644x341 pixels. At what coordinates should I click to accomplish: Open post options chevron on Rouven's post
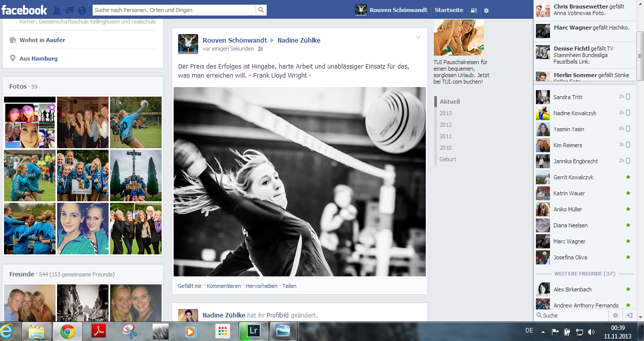pos(418,38)
